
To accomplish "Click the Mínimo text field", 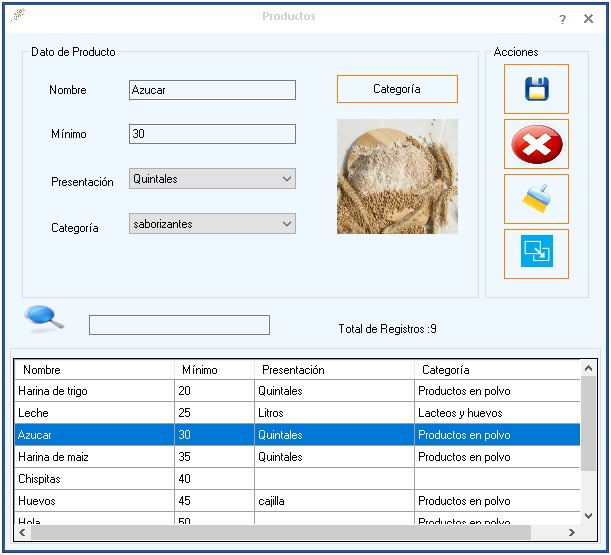I will click(212, 134).
